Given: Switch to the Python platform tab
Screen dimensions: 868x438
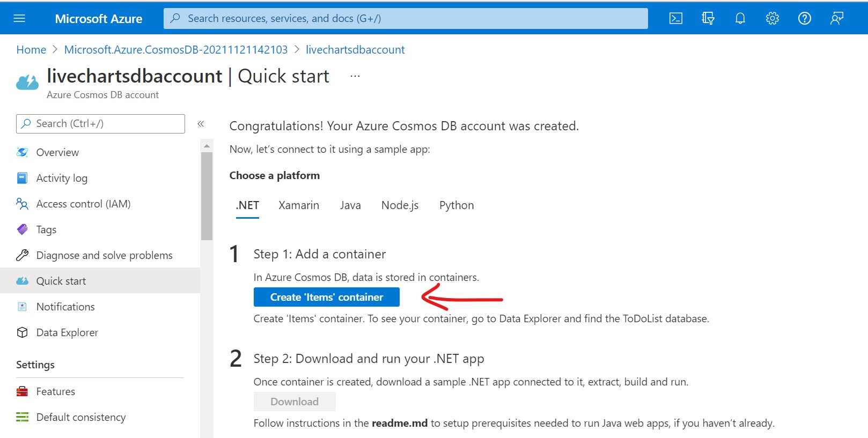Looking at the screenshot, I should 457,205.
